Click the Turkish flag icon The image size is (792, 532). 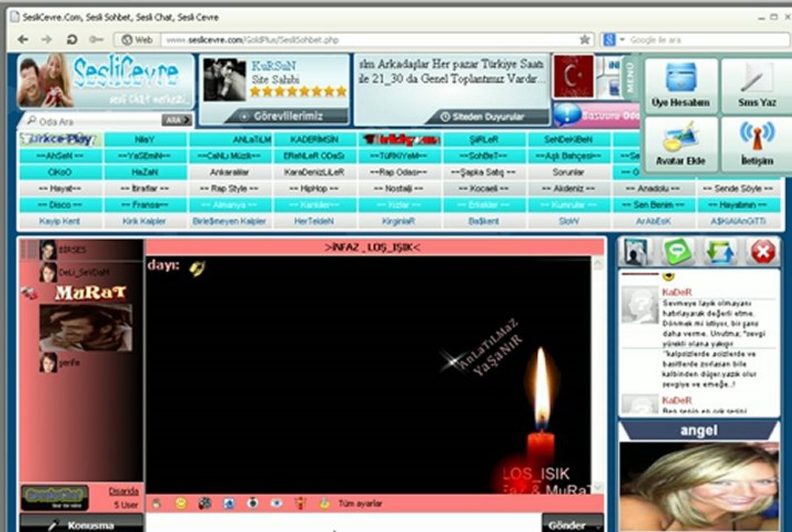coord(573,76)
